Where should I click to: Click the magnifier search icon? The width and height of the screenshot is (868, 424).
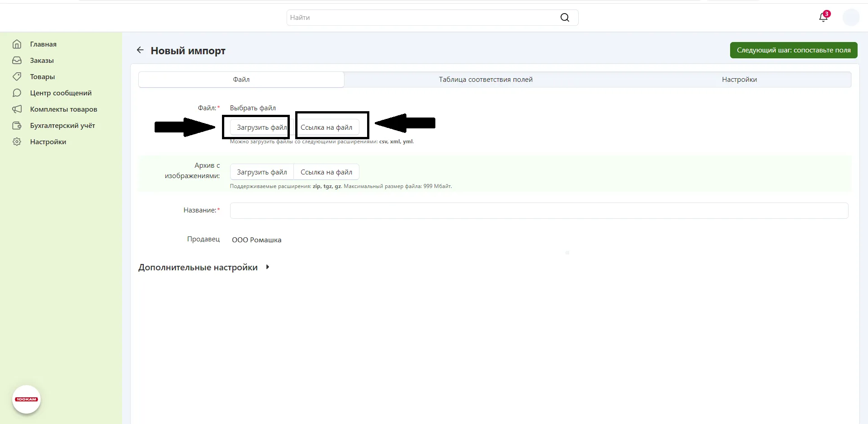pos(565,18)
